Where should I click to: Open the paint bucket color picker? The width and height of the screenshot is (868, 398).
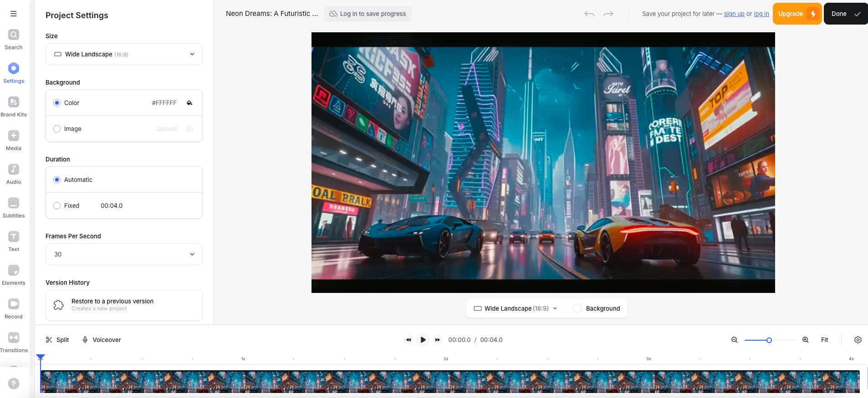tap(189, 103)
